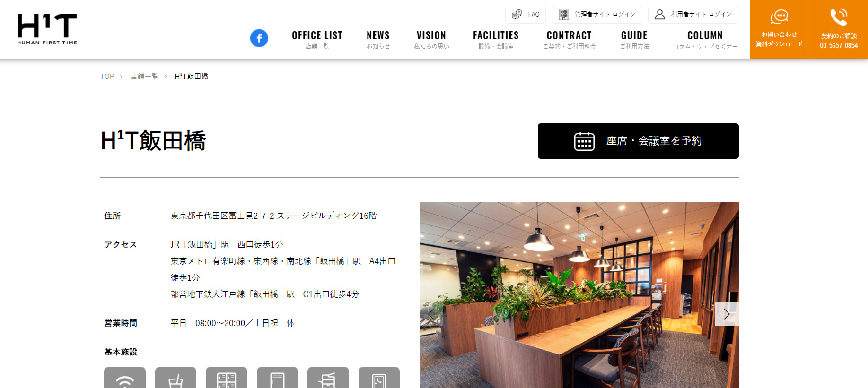The width and height of the screenshot is (868, 388).
Task: Select the Wi-Fi facility icon
Action: (x=125, y=378)
